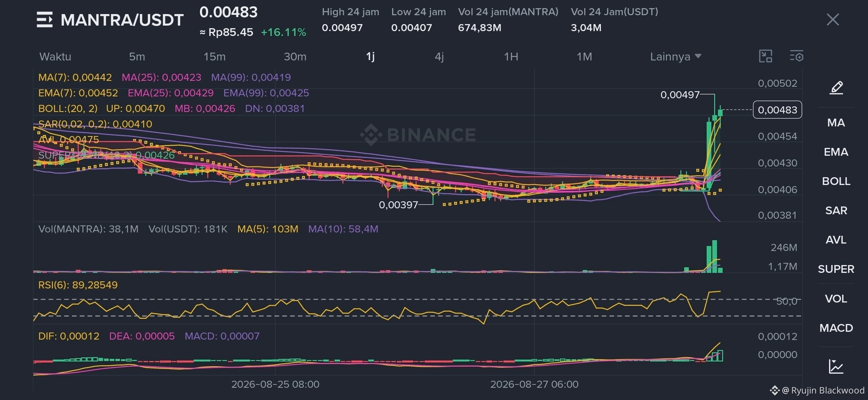868x400 pixels.
Task: Click the Vol(USDT): 181K label
Action: (x=188, y=229)
